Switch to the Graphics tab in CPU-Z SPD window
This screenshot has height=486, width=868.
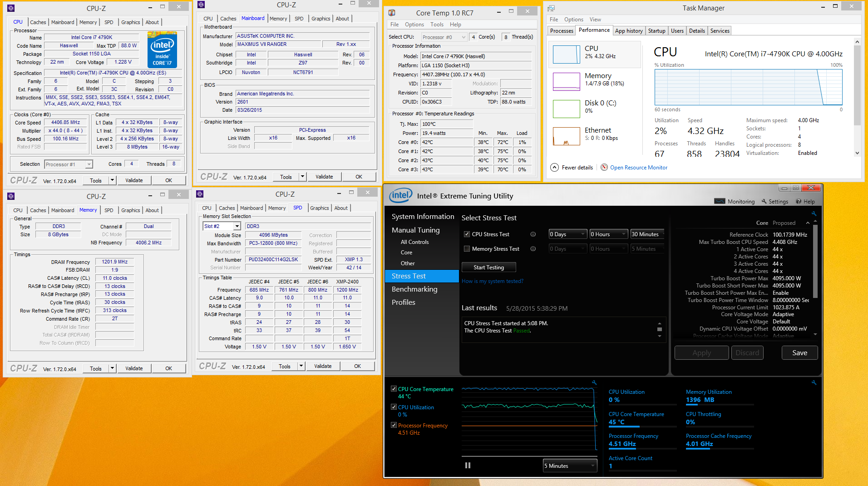(320, 208)
